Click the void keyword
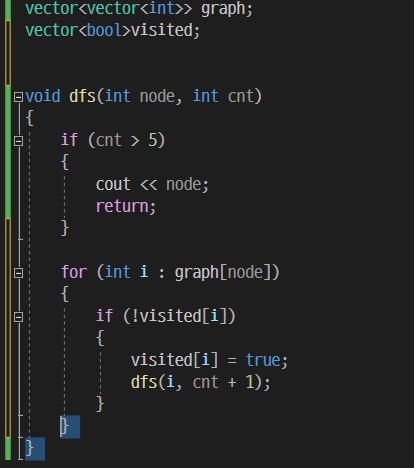Screen dimensions: 414x468 (43, 96)
